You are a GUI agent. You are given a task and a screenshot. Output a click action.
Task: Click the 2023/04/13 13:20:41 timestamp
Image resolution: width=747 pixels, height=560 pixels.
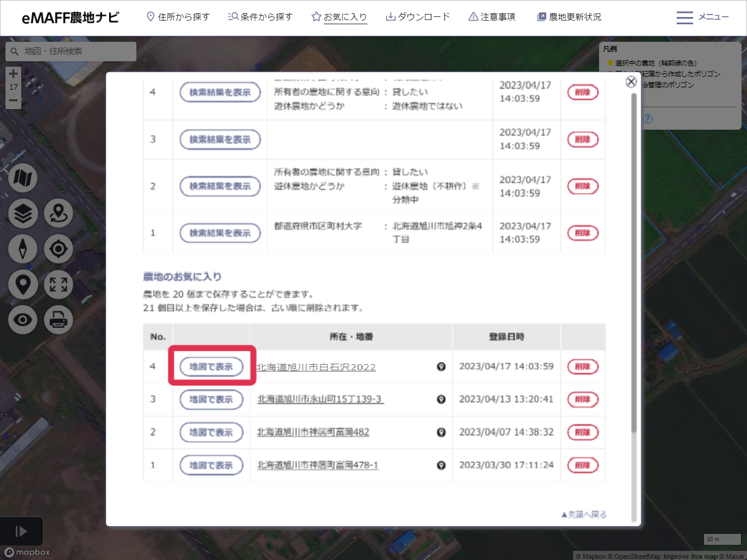coord(506,399)
